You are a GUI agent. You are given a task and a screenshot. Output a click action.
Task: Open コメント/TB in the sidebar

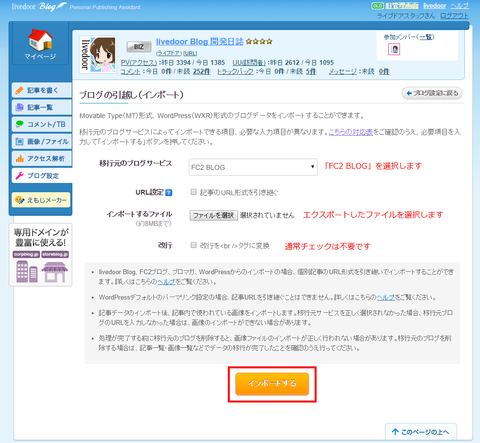point(42,124)
